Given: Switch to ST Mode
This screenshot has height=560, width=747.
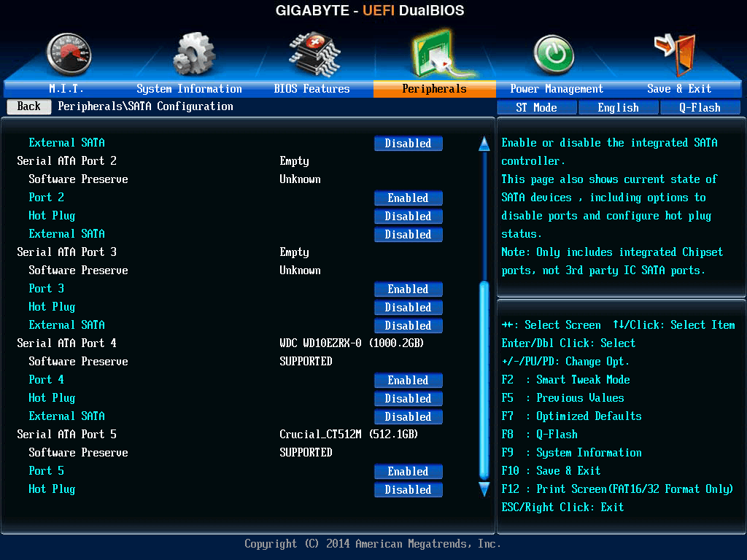Looking at the screenshot, I should pos(536,108).
